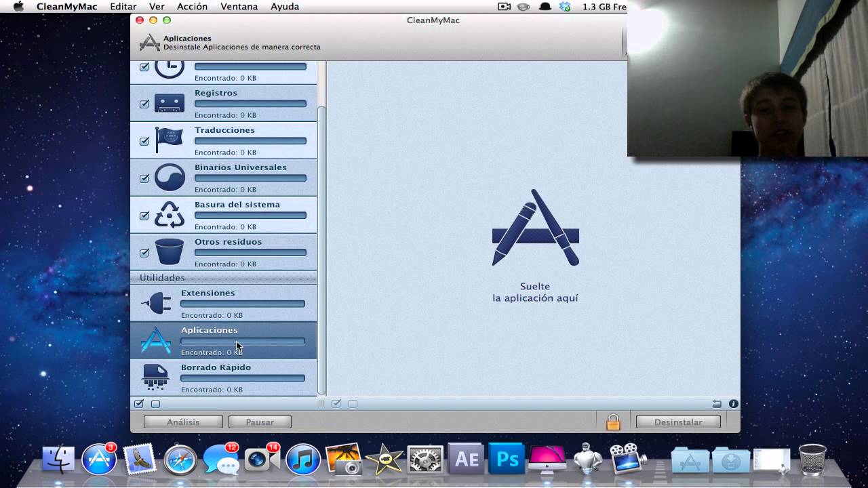Image resolution: width=868 pixels, height=488 pixels.
Task: Click the Pausar button
Action: point(260,422)
